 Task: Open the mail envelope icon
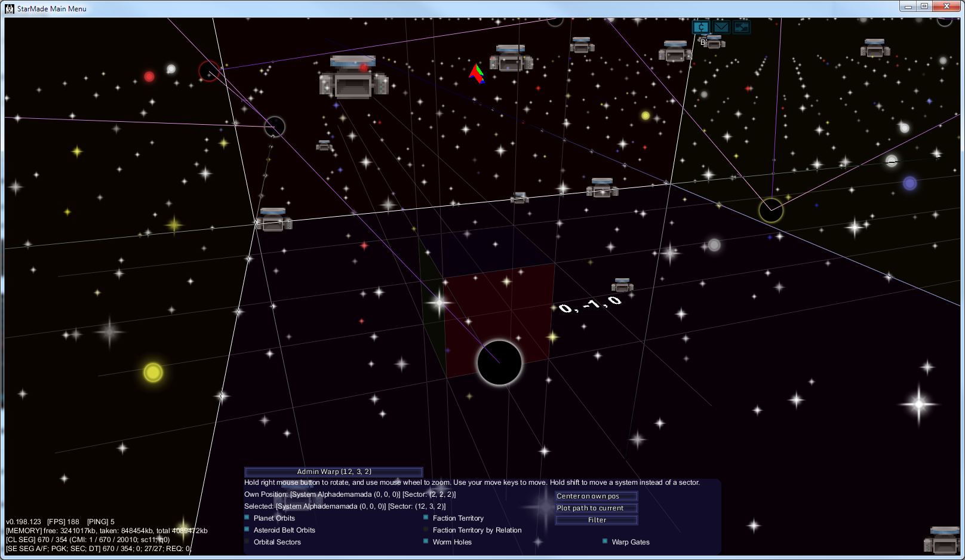click(x=721, y=27)
